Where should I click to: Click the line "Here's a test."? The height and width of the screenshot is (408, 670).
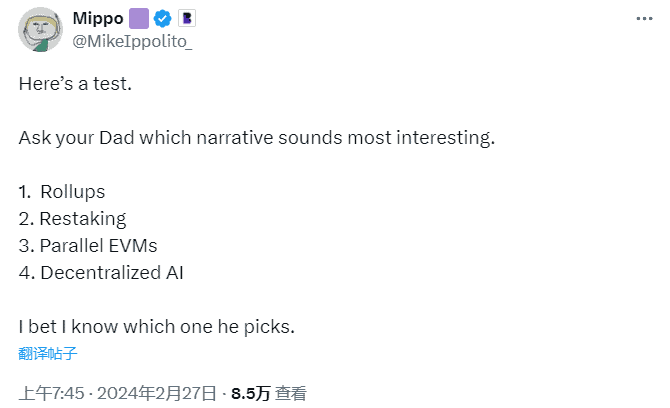point(75,84)
